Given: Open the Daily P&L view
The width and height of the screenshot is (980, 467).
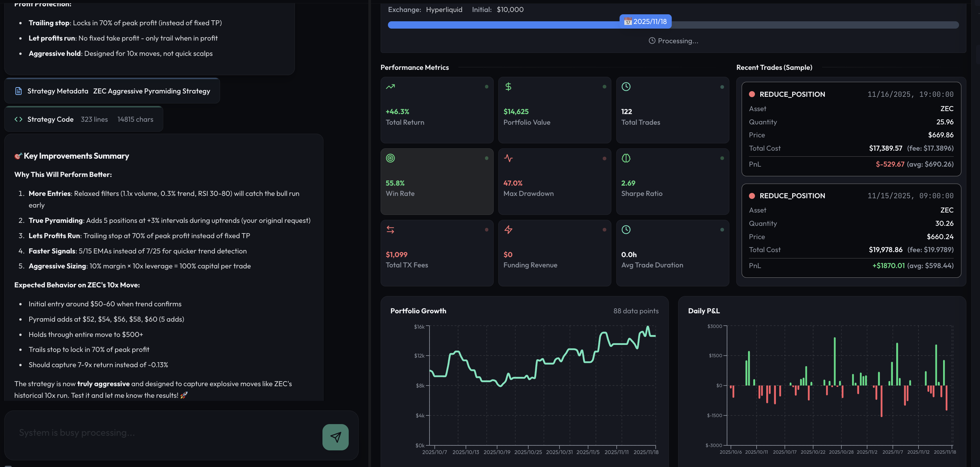Looking at the screenshot, I should click(703, 311).
